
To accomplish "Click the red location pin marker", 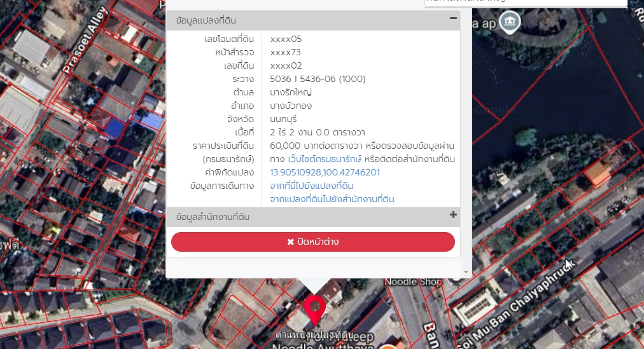I will pyautogui.click(x=314, y=310).
